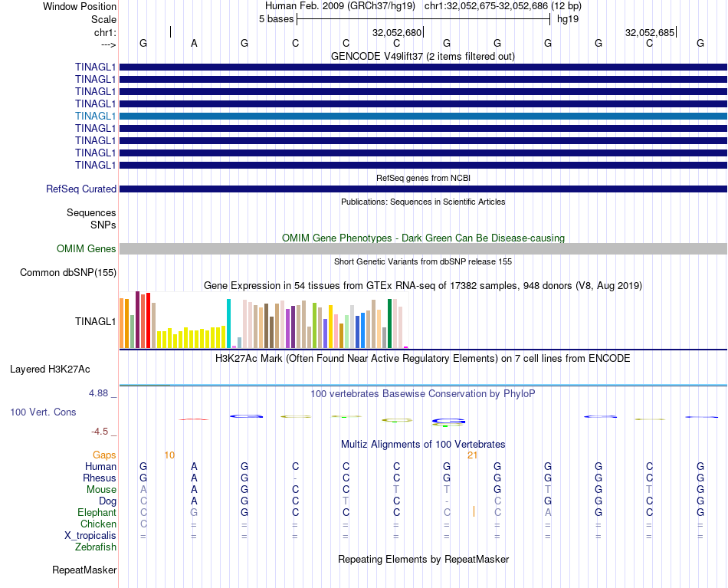Viewport: 728px width, 588px height.
Task: Open the 'H3K27Ac Mark' ENCODE track title
Action: (x=423, y=359)
